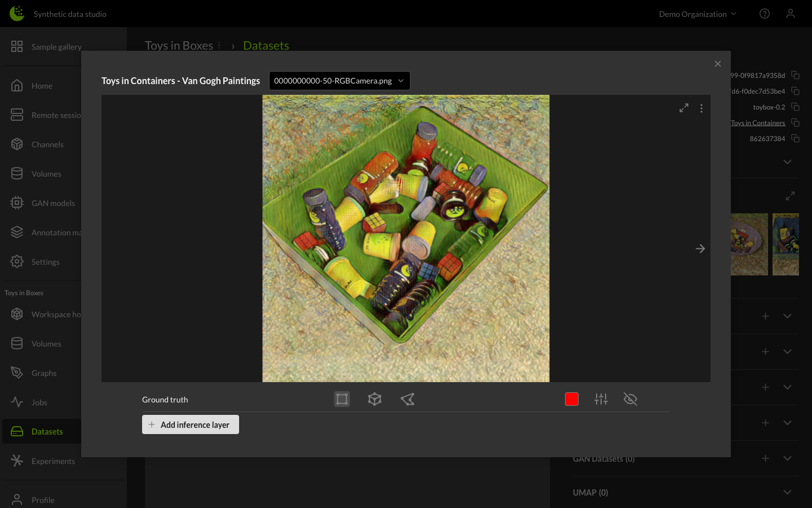This screenshot has width=812, height=508.
Task: Toggle segmentation outline annotation view
Action: [x=408, y=399]
